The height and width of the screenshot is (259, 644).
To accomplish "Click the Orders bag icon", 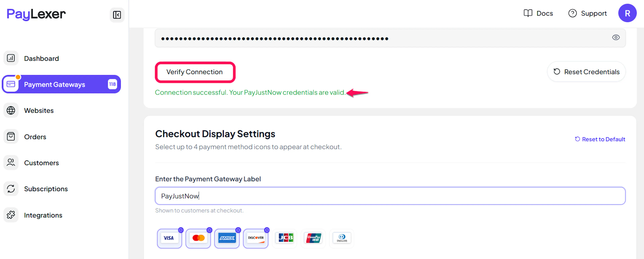I will pyautogui.click(x=11, y=136).
